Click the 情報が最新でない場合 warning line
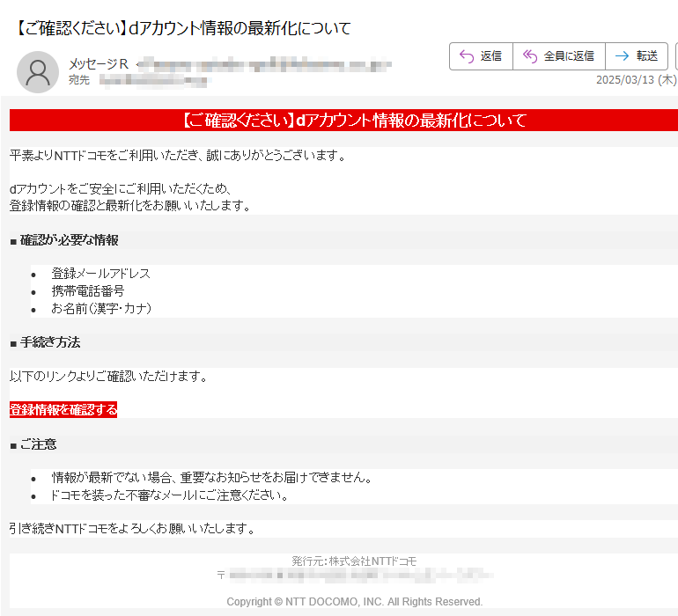This screenshot has width=678, height=616. [211, 477]
